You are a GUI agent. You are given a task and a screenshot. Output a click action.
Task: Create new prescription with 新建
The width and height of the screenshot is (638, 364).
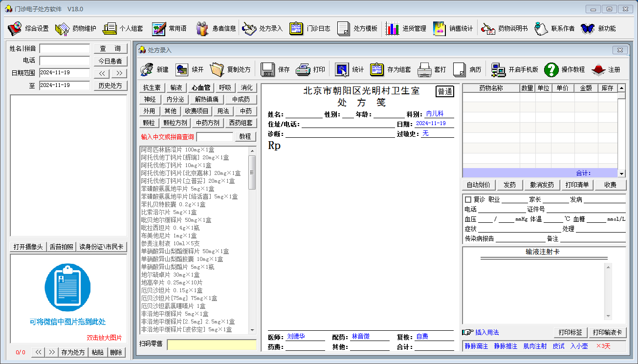click(x=147, y=70)
